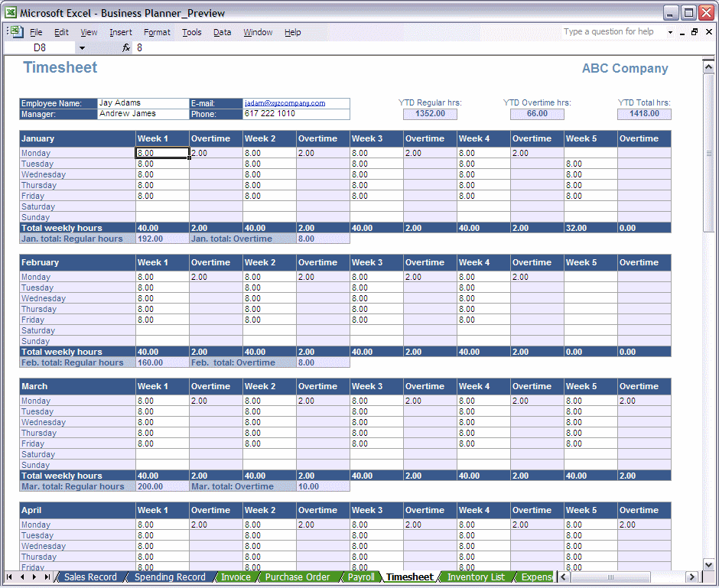Go to next sheet tab navigation arrow
Image resolution: width=719 pixels, height=588 pixels.
[x=34, y=577]
